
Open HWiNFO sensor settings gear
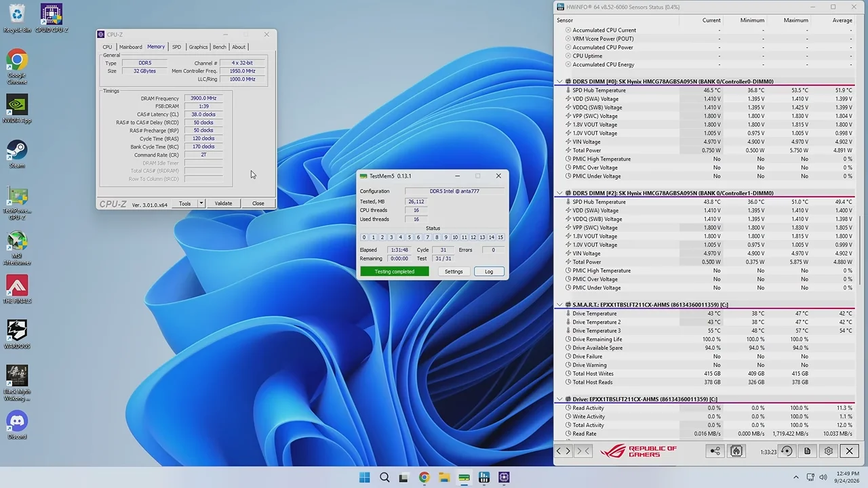[829, 451]
